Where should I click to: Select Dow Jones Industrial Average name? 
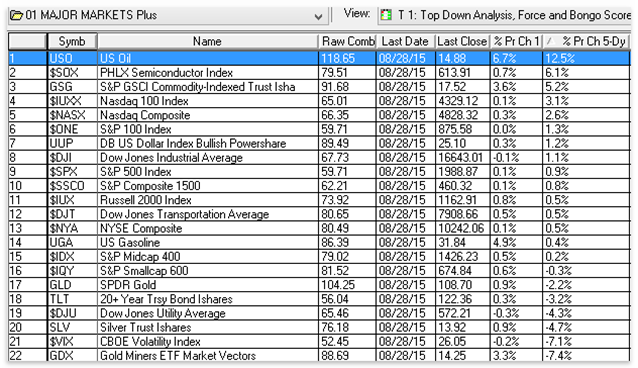tap(208, 158)
